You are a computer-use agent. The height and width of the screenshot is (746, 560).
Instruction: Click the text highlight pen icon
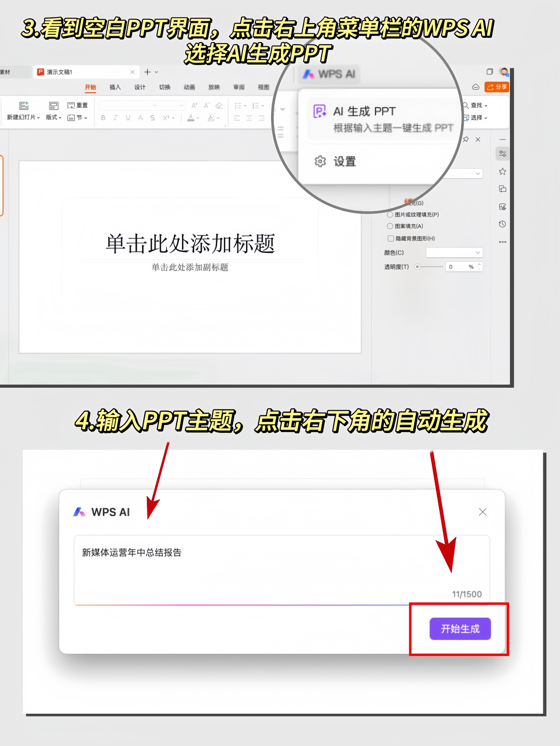(x=211, y=118)
